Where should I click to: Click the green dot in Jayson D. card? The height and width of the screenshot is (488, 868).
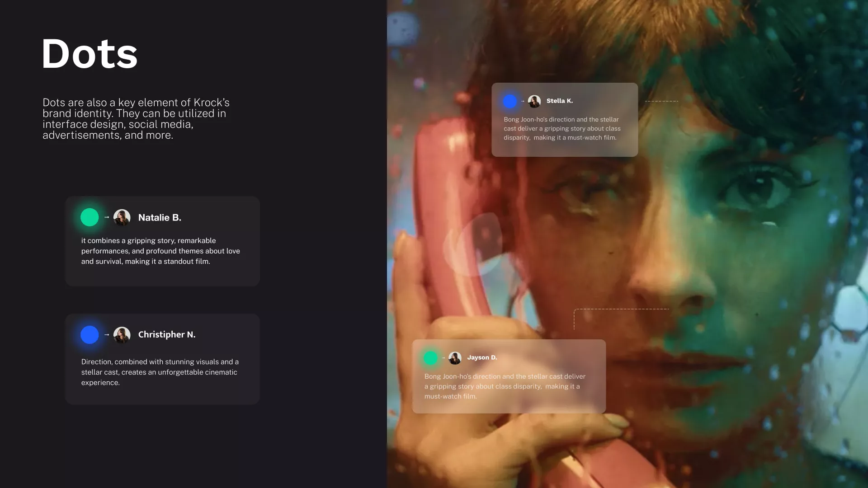tap(430, 358)
